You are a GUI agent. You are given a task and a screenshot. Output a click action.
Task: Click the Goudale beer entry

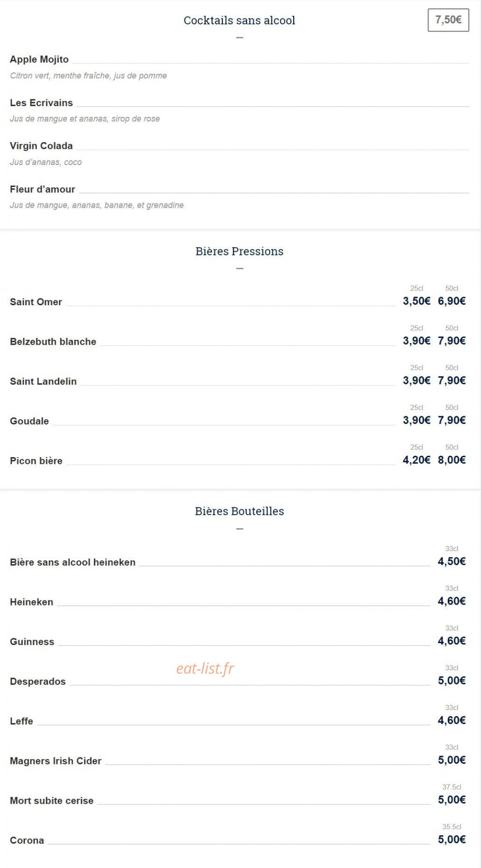click(29, 421)
